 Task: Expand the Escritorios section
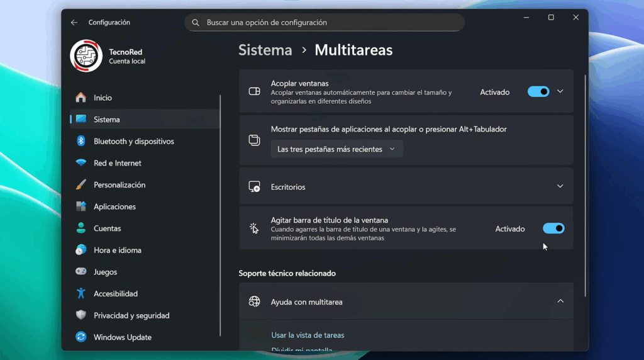tap(560, 186)
